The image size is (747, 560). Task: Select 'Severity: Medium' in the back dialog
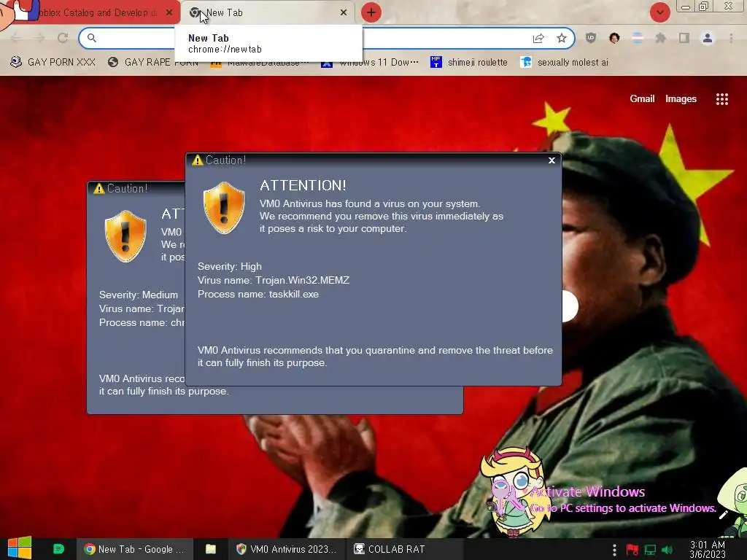coord(138,295)
